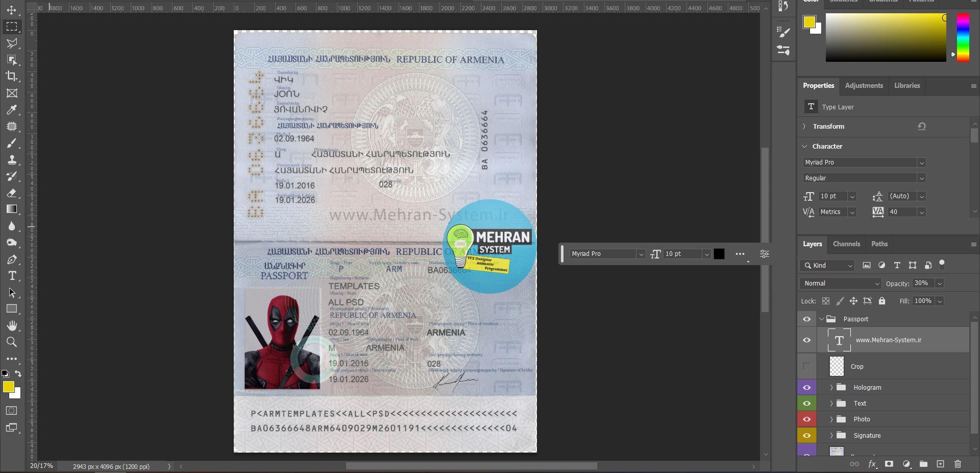Hide the Hologram group

807,388
